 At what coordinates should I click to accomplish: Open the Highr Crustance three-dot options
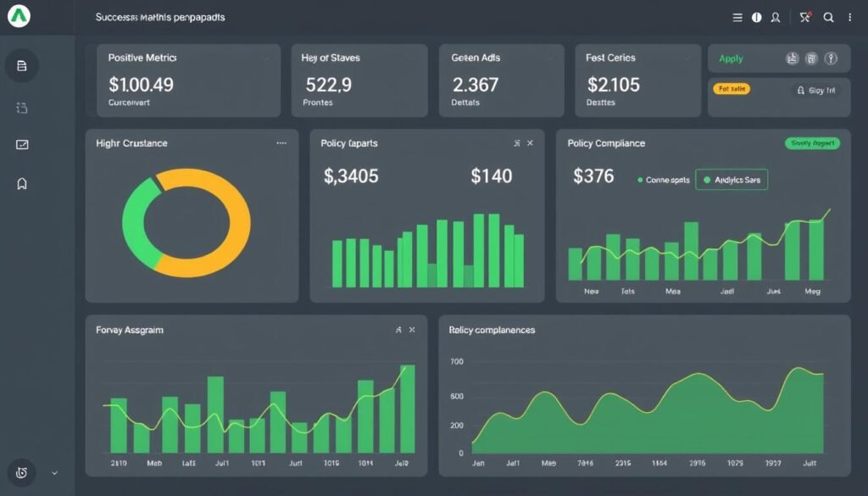[281, 143]
